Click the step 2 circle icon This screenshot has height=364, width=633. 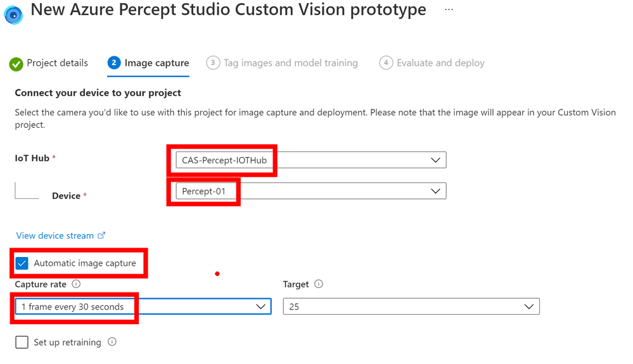pos(114,63)
